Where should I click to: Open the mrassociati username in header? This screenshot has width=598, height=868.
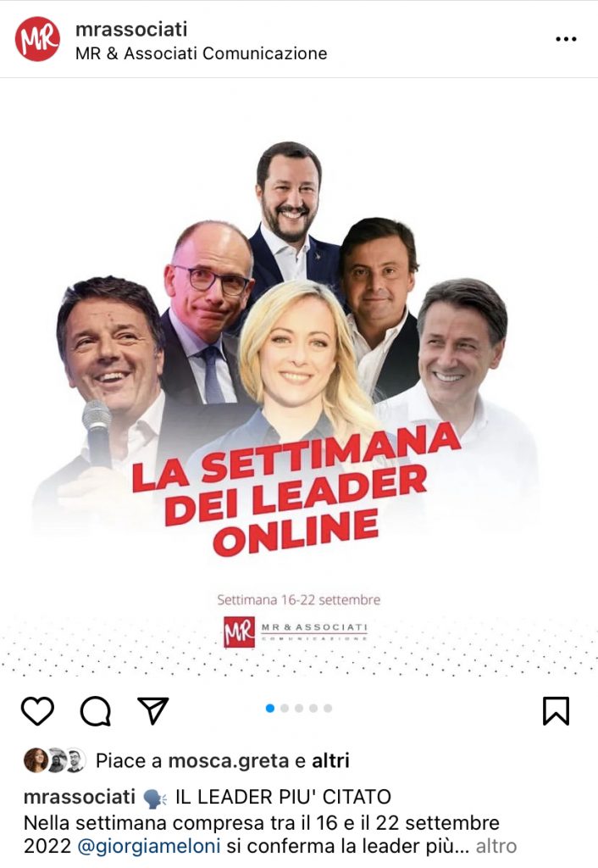pos(131,29)
